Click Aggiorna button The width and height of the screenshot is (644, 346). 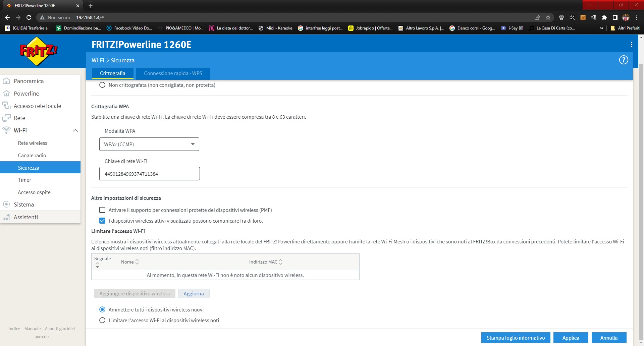tap(194, 293)
